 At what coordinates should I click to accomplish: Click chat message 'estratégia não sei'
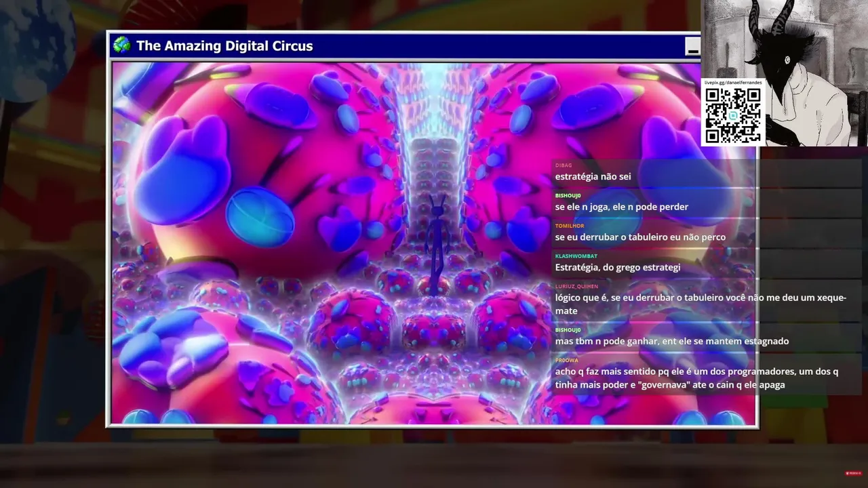(593, 177)
